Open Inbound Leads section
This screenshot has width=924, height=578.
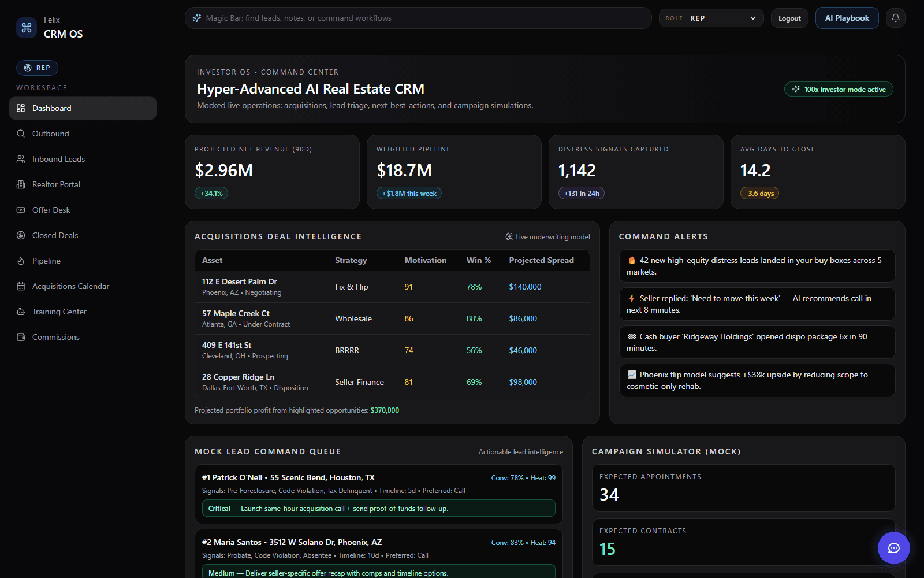(x=83, y=159)
